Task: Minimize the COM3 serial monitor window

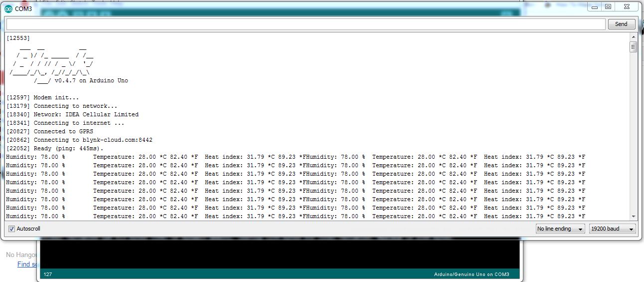Action: (595, 6)
